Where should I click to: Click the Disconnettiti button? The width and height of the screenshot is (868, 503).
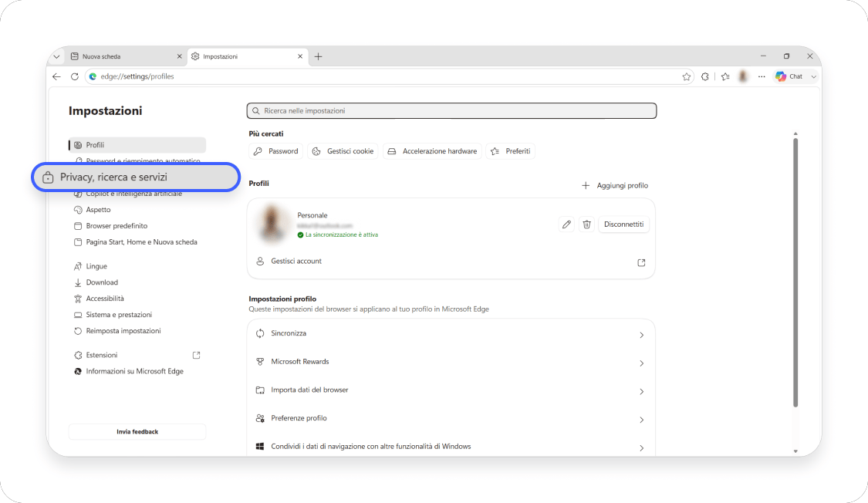[x=624, y=224]
